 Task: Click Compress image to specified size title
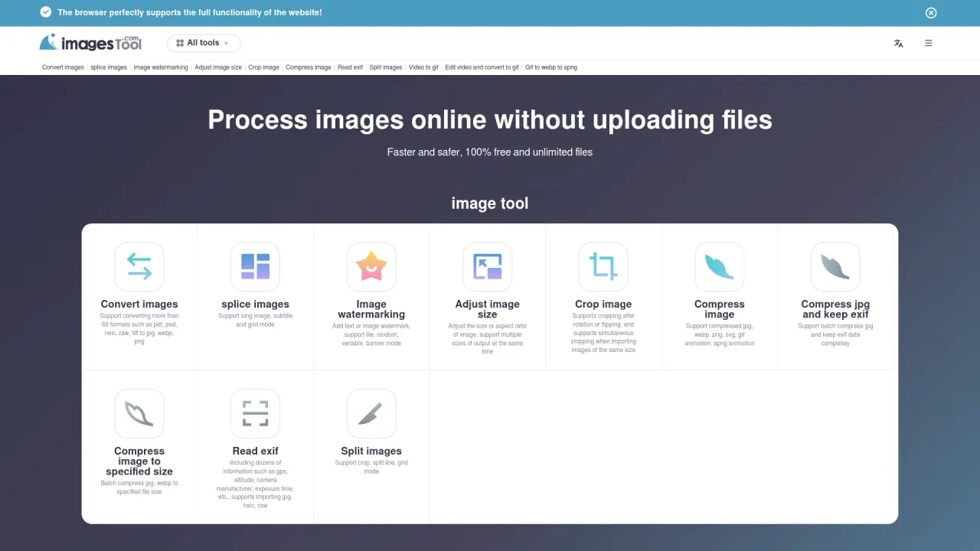coord(139,461)
